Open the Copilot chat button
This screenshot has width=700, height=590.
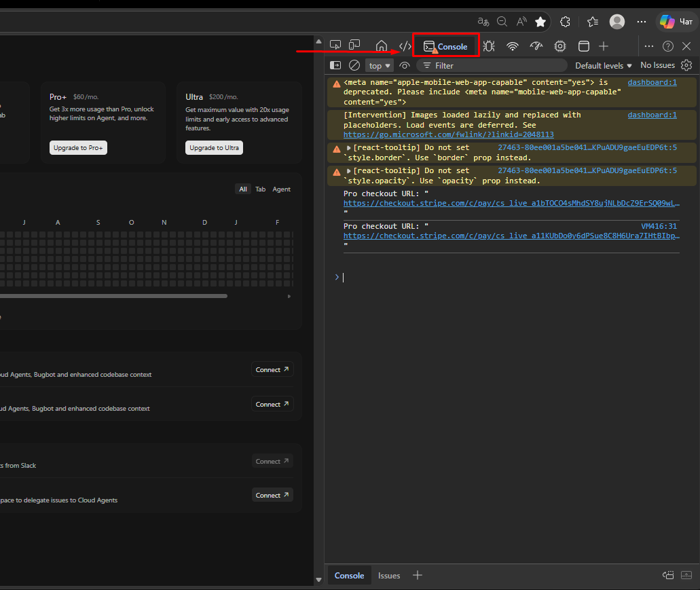pyautogui.click(x=676, y=22)
